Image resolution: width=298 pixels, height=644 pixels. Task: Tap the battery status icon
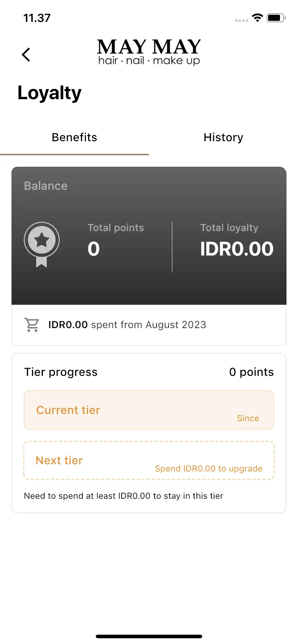(x=276, y=18)
